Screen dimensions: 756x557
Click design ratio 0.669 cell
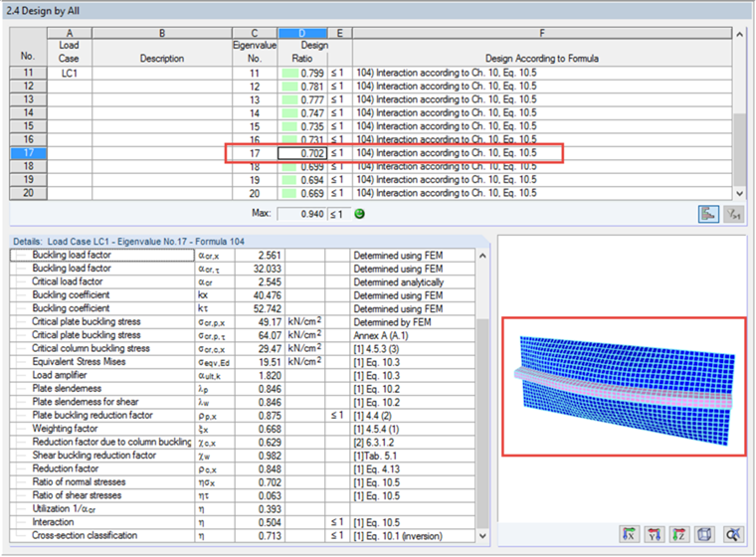[x=302, y=193]
